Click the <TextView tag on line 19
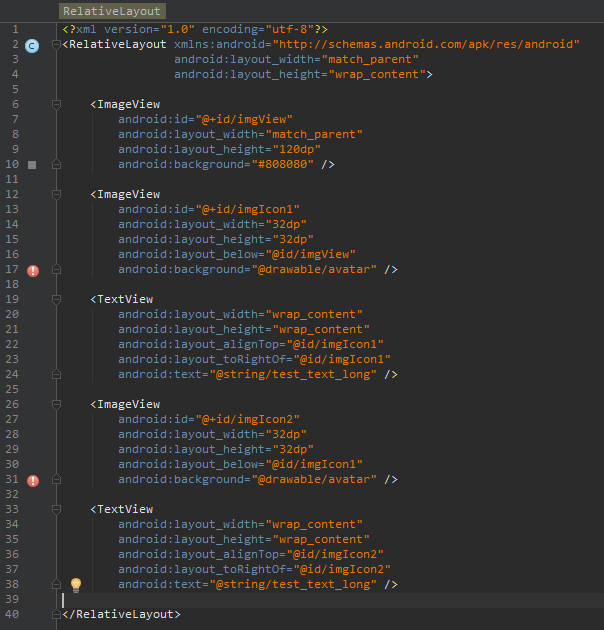The image size is (604, 630). [x=122, y=299]
